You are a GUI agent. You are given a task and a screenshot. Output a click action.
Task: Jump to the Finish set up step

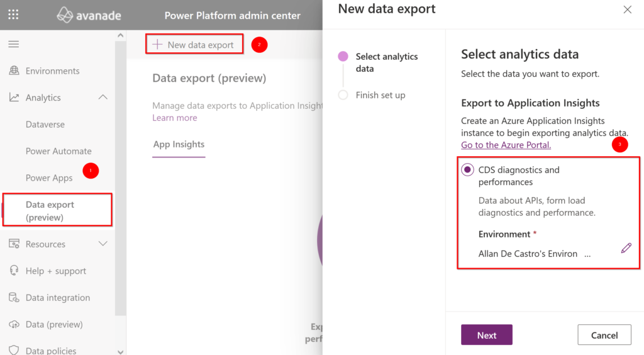[x=380, y=95]
